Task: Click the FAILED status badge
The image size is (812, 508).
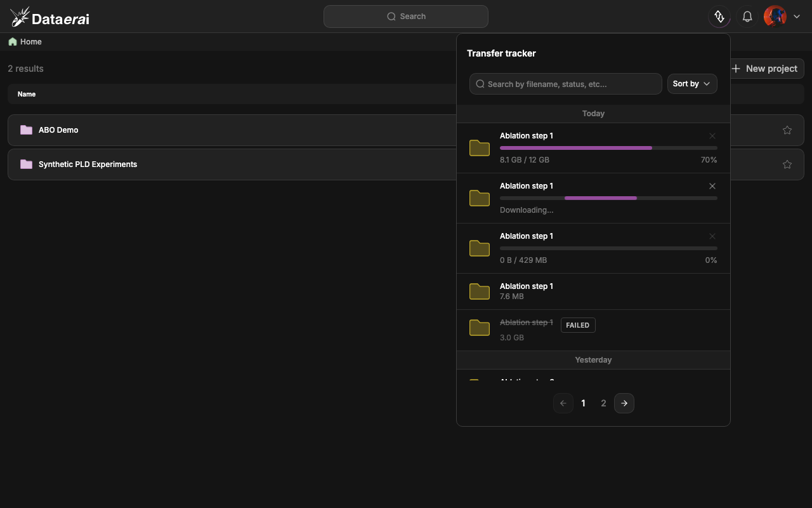Action: click(578, 325)
